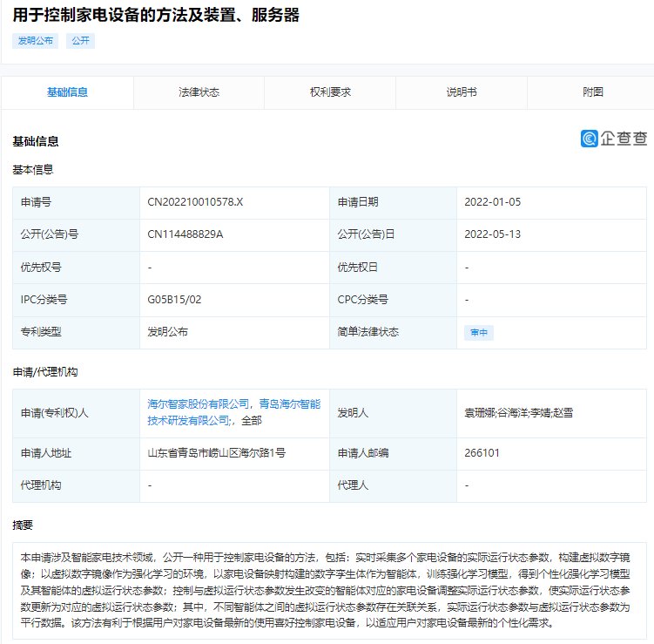Open 青岛海尔智能技术研发有限公司 applicant link
Image resolution: width=654 pixels, height=644 pixels.
tap(233, 412)
